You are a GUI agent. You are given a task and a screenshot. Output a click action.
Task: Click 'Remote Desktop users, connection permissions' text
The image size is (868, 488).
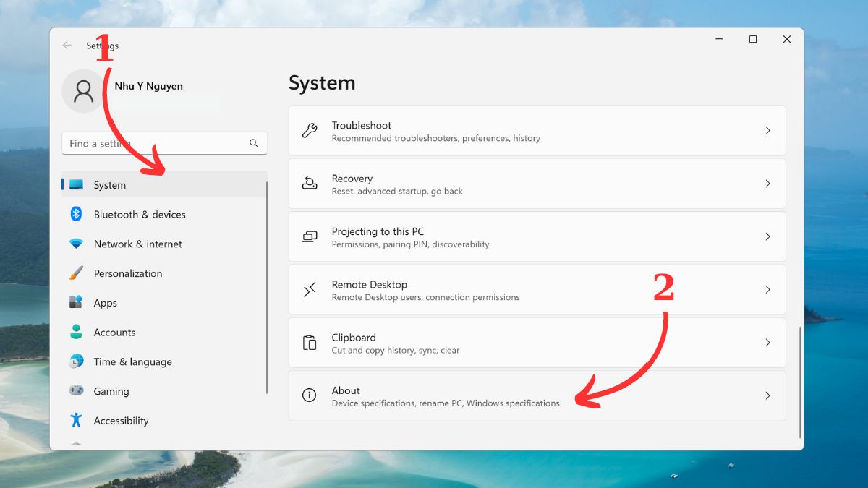426,297
